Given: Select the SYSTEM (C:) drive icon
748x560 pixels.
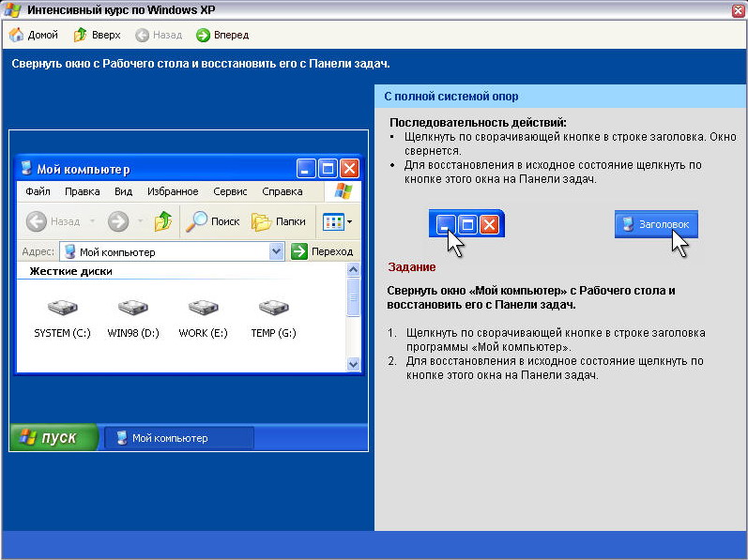Looking at the screenshot, I should point(62,308).
